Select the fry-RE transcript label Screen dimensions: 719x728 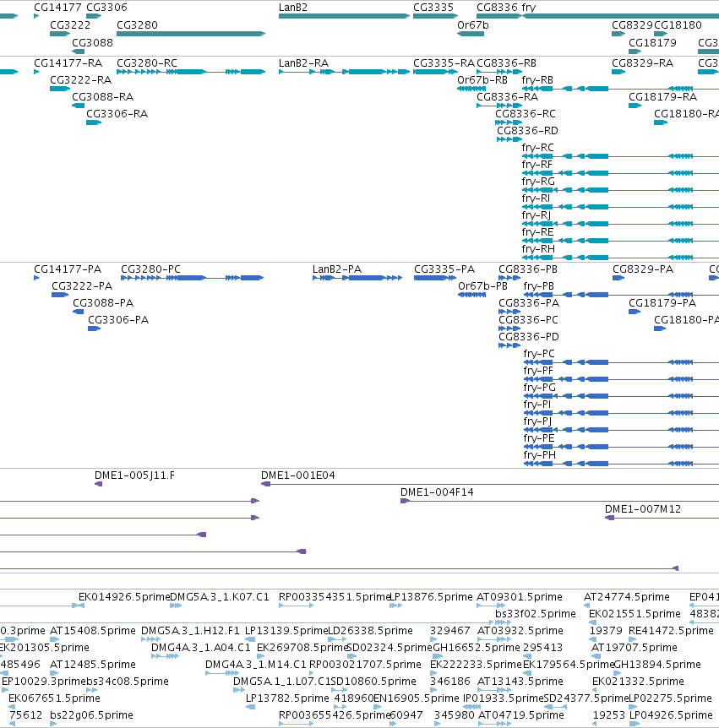[537, 232]
